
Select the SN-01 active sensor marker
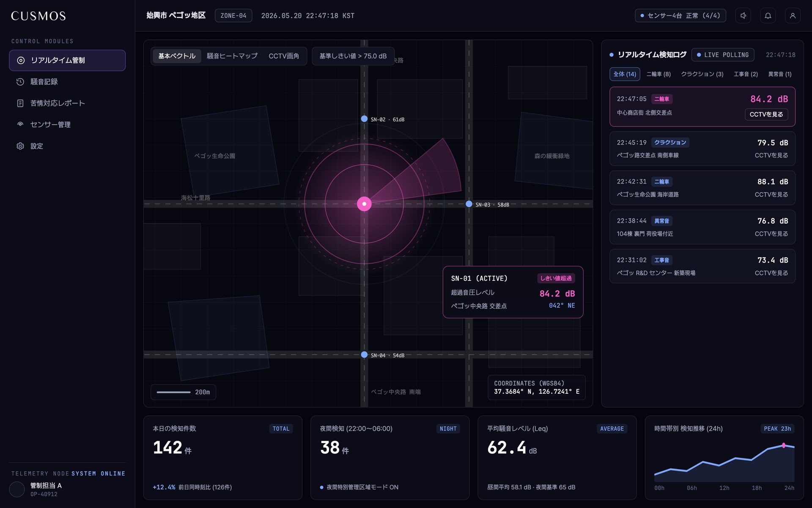click(364, 204)
